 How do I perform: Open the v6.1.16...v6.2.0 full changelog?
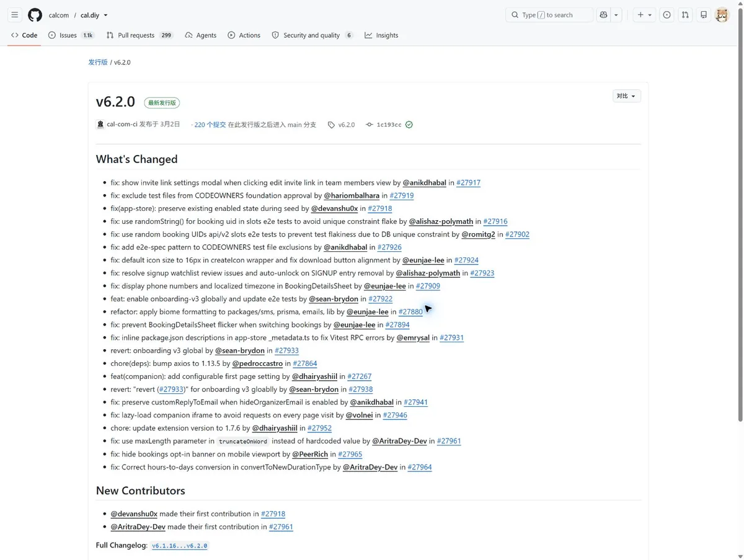[x=180, y=546]
